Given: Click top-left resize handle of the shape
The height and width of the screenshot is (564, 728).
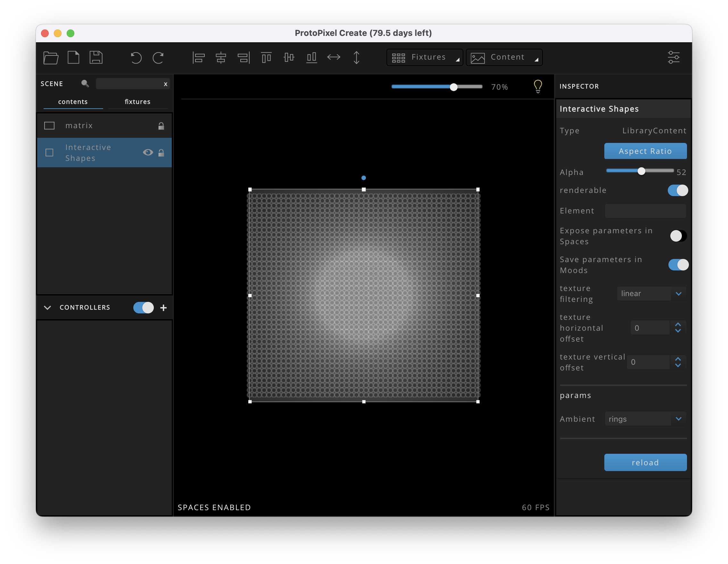Looking at the screenshot, I should click(x=250, y=189).
